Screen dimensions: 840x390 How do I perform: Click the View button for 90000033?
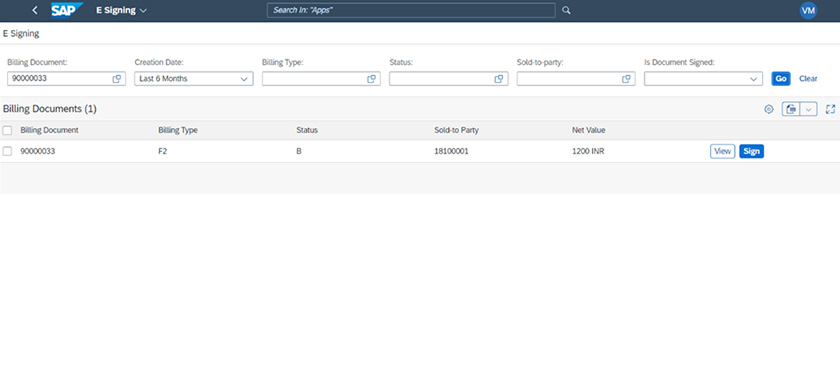pos(723,152)
